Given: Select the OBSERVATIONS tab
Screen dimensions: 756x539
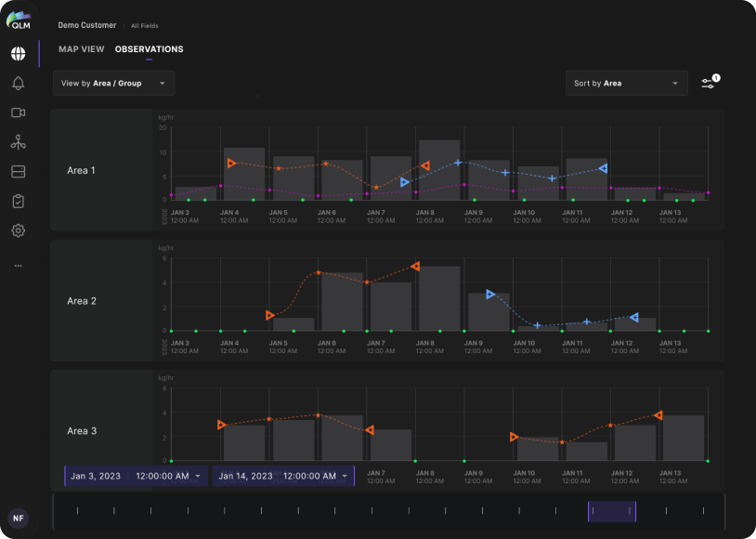Looking at the screenshot, I should click(149, 49).
